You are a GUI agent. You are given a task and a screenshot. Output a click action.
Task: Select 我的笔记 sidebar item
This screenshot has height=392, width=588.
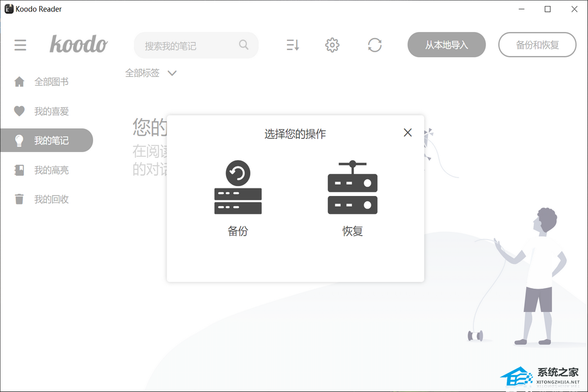click(x=46, y=140)
